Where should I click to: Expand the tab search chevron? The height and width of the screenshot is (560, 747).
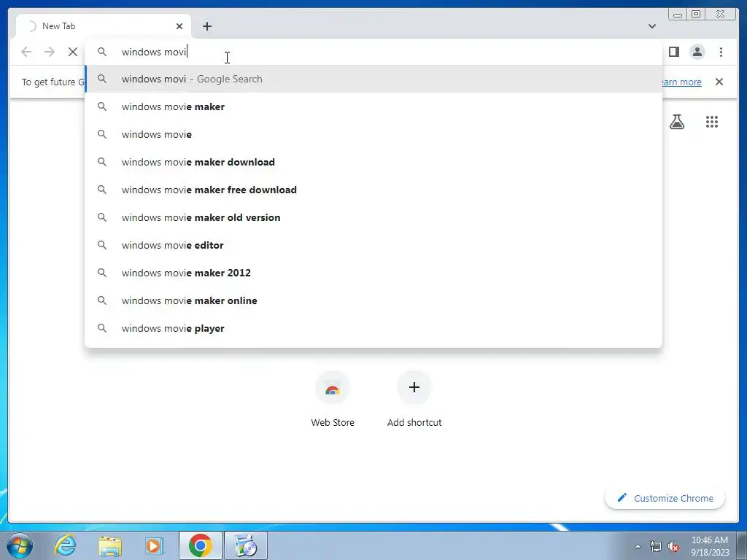point(651,26)
